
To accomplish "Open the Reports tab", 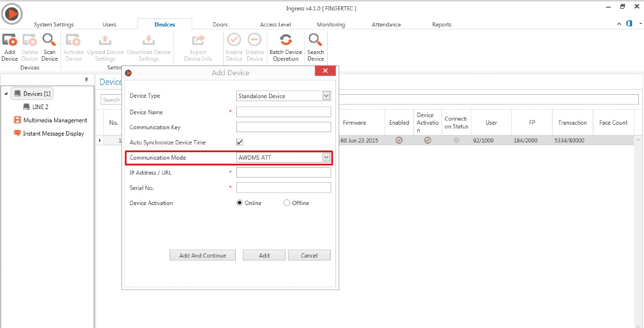I will point(442,25).
